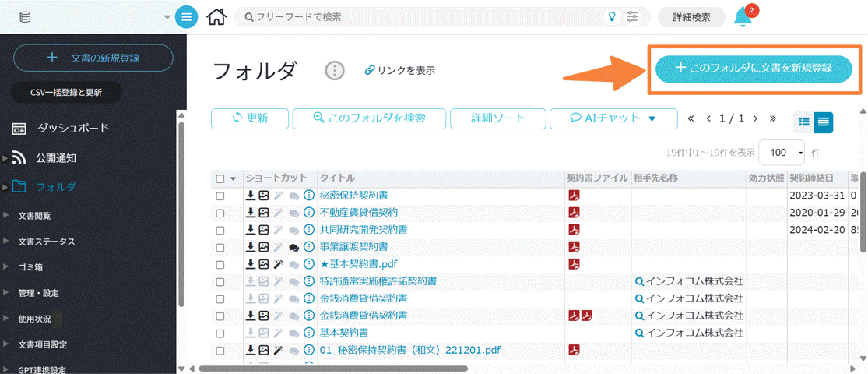
Task: Click the lightbulb icon in search bar
Action: pos(612,16)
